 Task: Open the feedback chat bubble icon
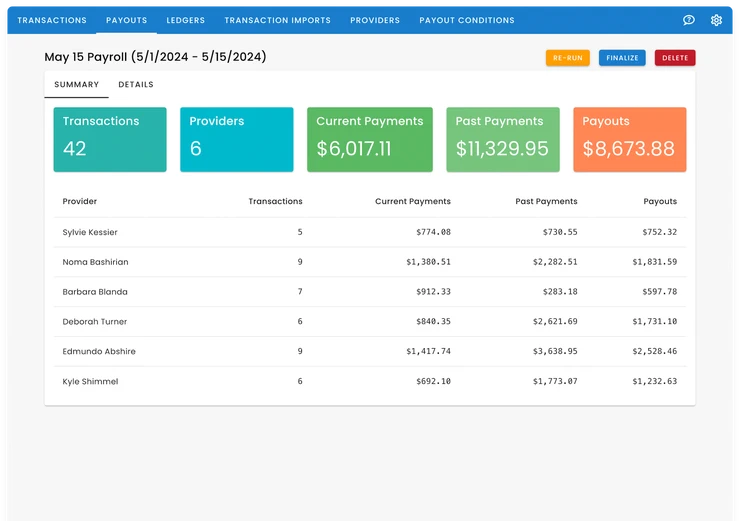(689, 20)
